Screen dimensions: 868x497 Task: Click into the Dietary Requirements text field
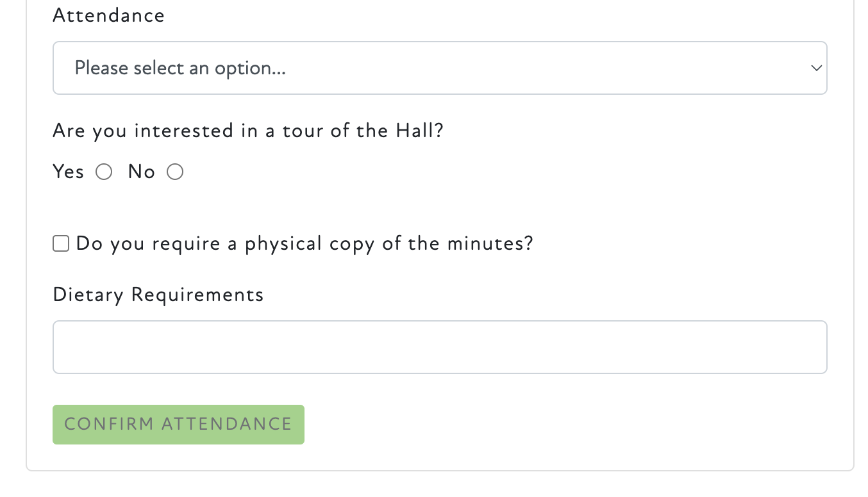440,347
